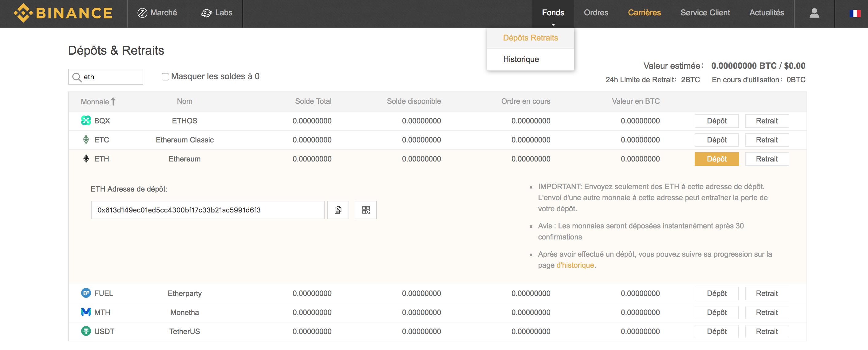Click Dépôt button for ETC
The width and height of the screenshot is (868, 350).
coord(716,140)
